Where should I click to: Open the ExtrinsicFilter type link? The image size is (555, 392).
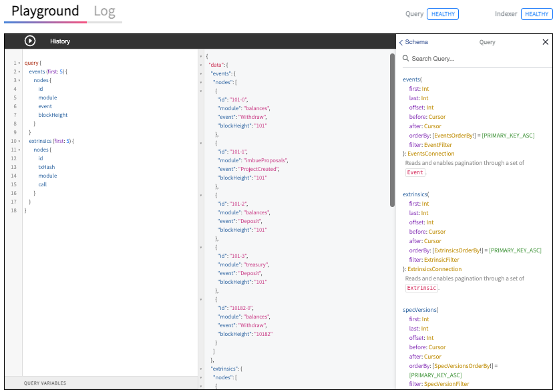[x=441, y=260]
